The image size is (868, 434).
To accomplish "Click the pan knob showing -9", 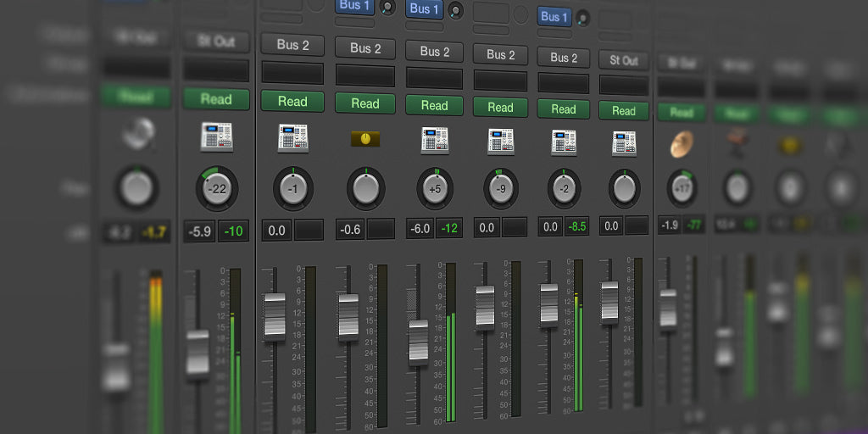I will (x=500, y=189).
